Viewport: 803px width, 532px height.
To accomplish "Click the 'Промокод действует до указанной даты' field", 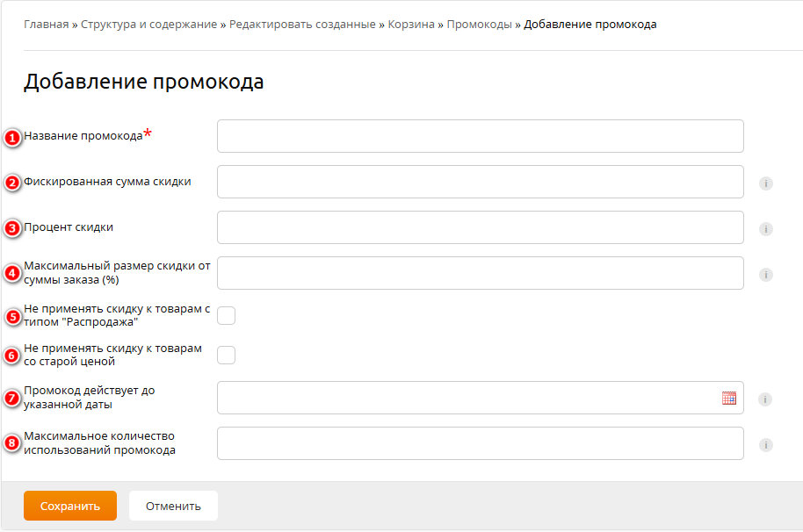I will pyautogui.click(x=466, y=398).
